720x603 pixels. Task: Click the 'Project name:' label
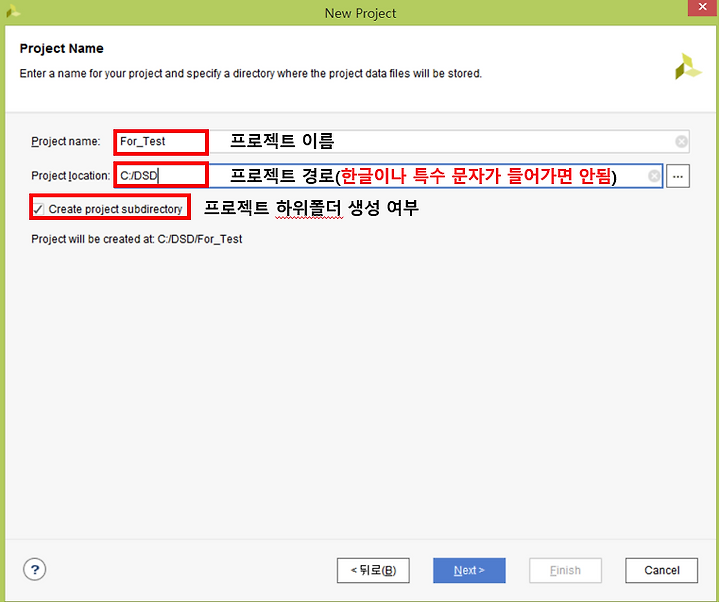coord(66,141)
